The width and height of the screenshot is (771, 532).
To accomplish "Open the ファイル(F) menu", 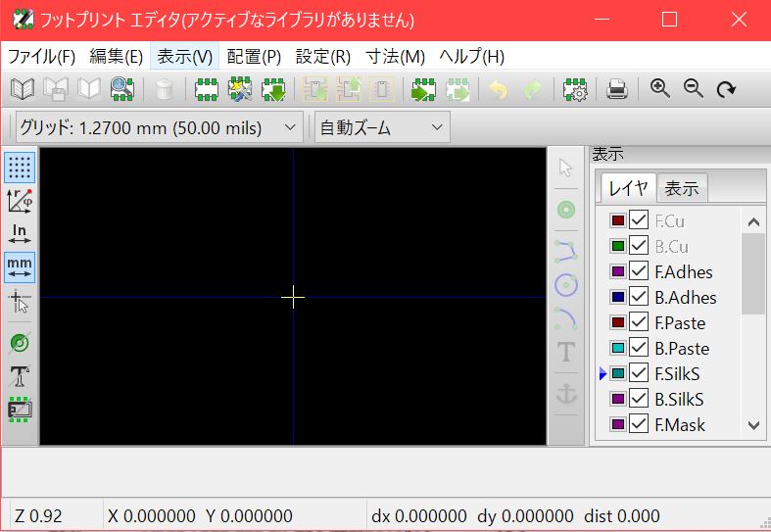I will 41,57.
